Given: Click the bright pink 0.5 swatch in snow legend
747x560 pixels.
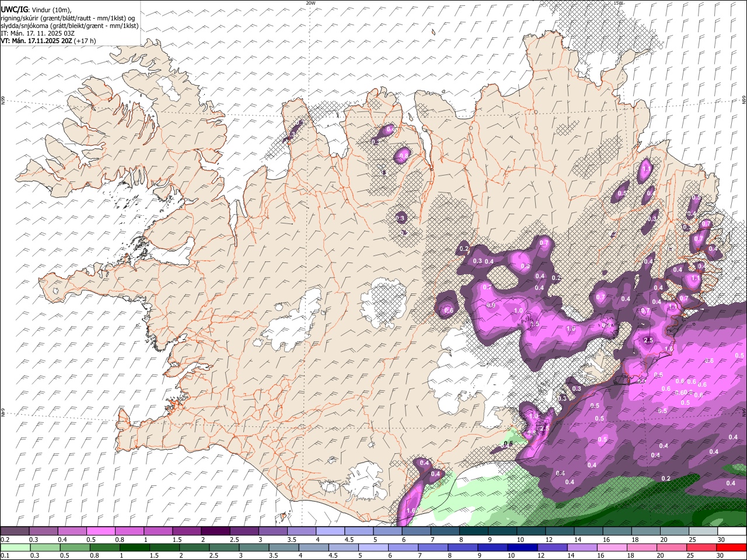Looking at the screenshot, I should pyautogui.click(x=100, y=531).
